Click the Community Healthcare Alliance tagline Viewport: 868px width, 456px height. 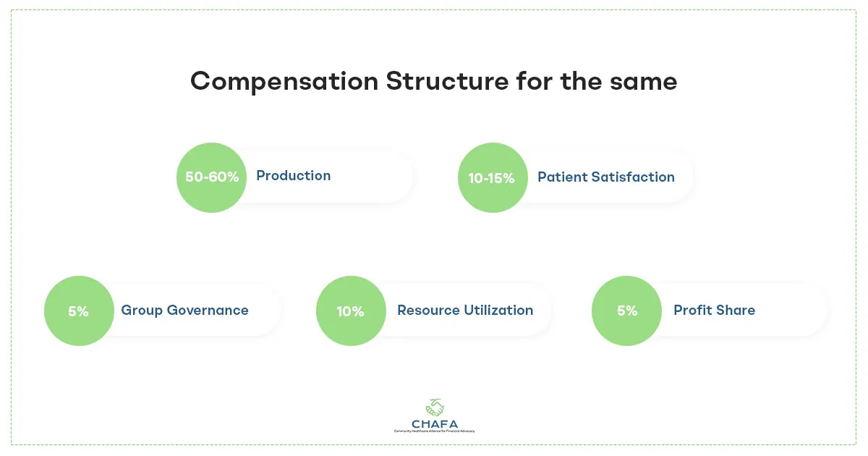(x=434, y=431)
